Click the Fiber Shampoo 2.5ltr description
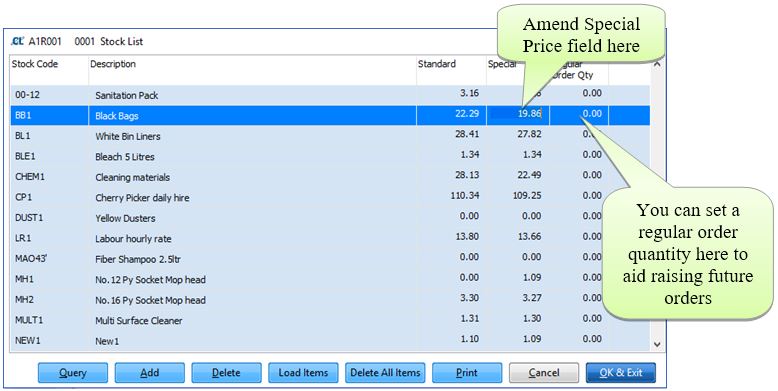 click(x=138, y=260)
